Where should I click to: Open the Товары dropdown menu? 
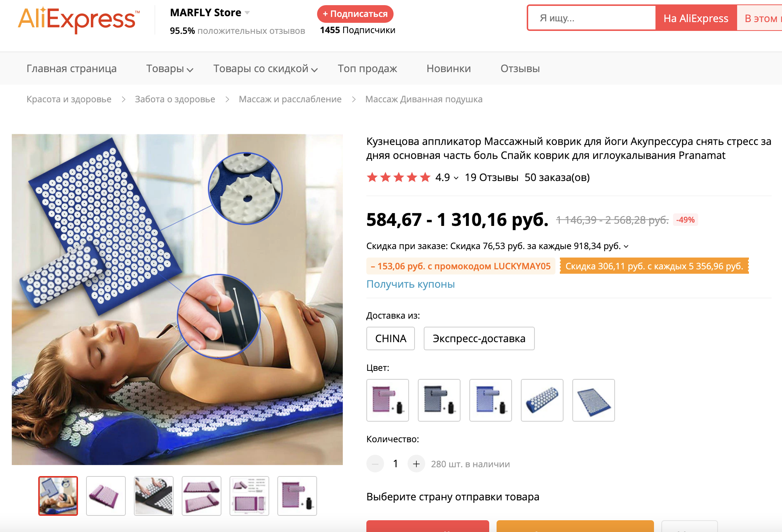[170, 68]
